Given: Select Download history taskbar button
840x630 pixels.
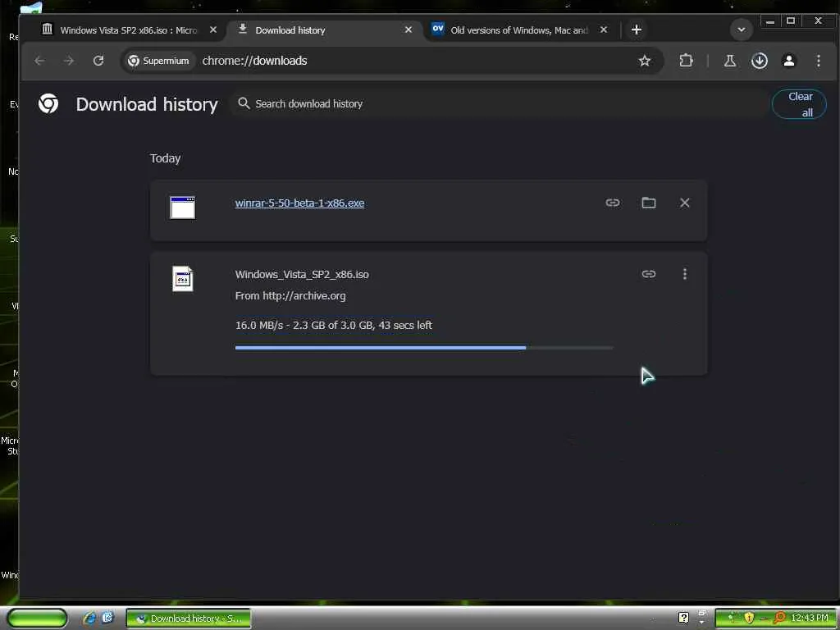Looking at the screenshot, I should tap(189, 619).
